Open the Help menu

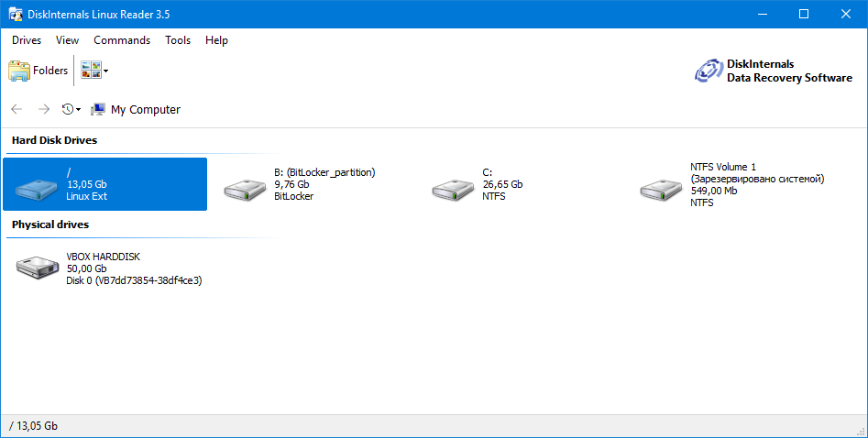click(216, 40)
